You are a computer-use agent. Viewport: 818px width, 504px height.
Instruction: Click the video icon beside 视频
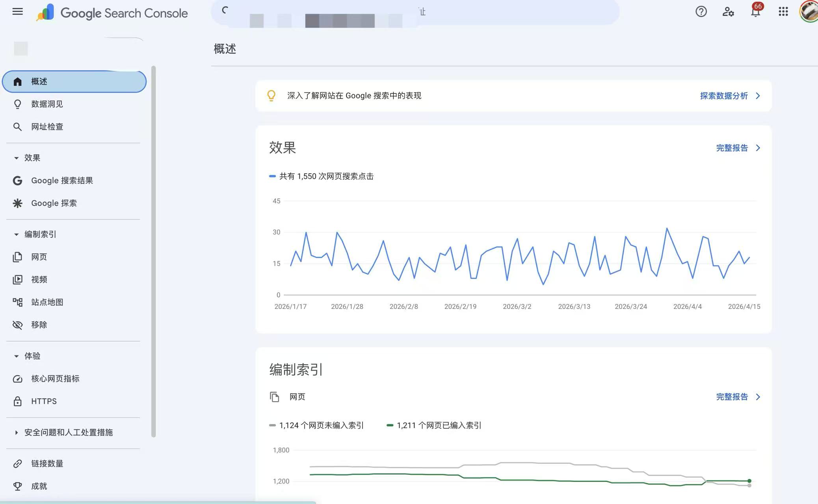pyautogui.click(x=17, y=279)
